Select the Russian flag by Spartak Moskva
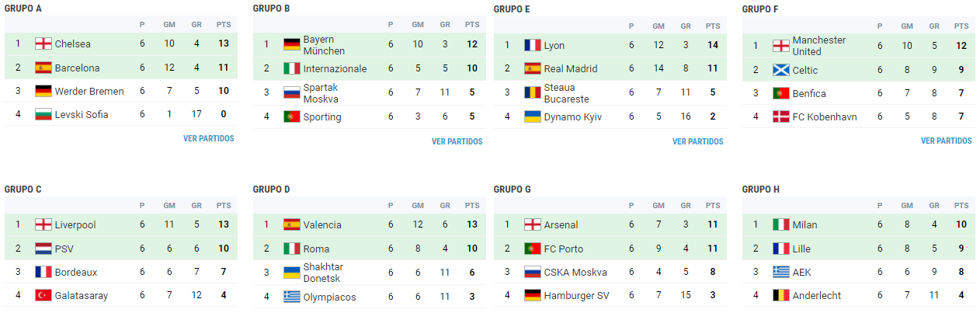Image resolution: width=980 pixels, height=313 pixels. tap(292, 93)
